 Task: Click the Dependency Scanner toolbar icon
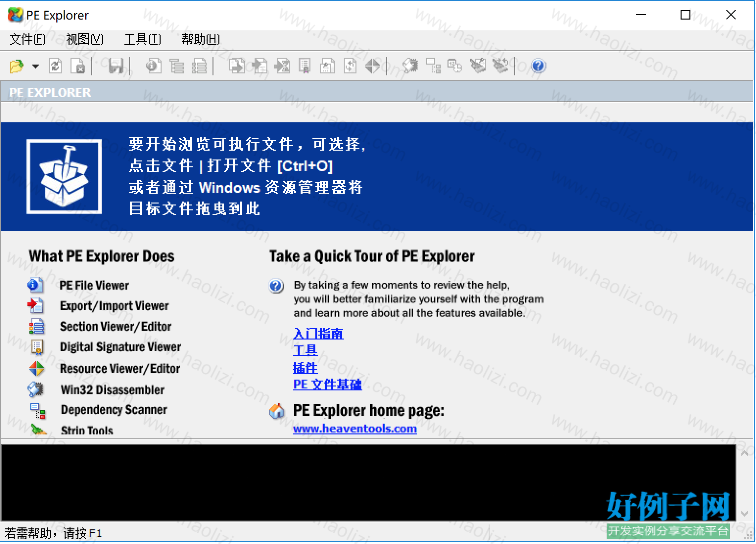pyautogui.click(x=433, y=66)
